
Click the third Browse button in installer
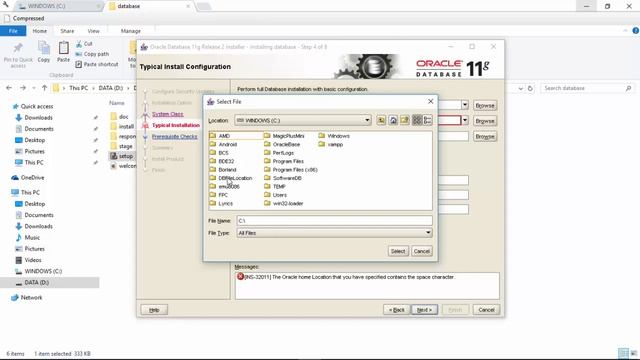point(485,136)
